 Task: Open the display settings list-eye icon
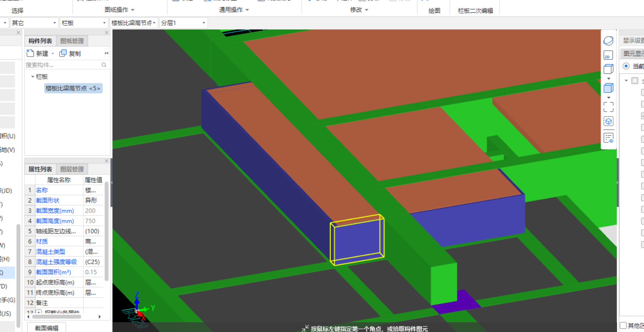point(608,138)
